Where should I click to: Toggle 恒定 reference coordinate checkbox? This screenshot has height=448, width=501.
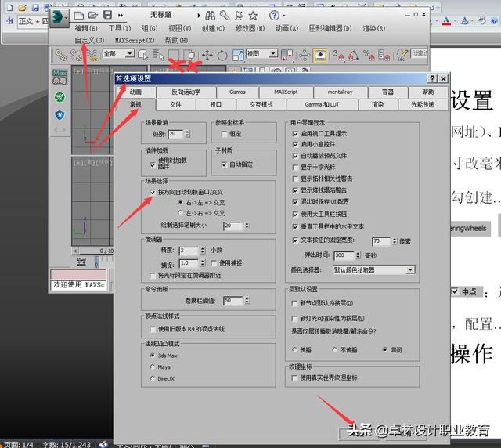pyautogui.click(x=224, y=134)
